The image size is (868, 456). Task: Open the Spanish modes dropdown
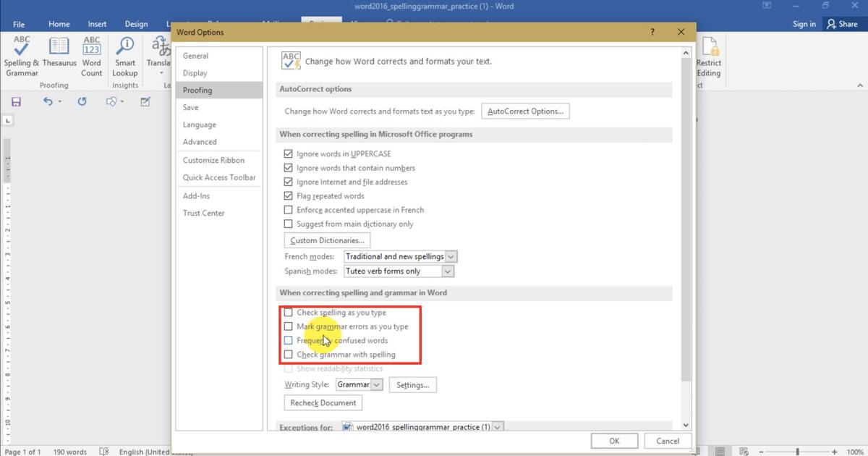[448, 271]
